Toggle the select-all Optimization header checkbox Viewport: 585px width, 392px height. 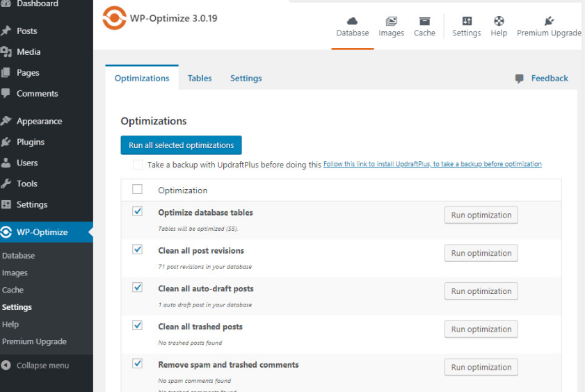[x=137, y=189]
